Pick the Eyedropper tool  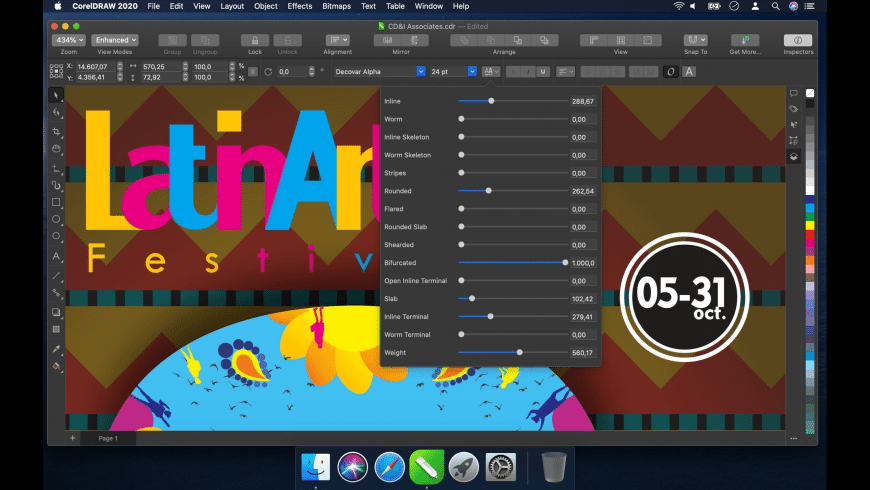tap(57, 349)
